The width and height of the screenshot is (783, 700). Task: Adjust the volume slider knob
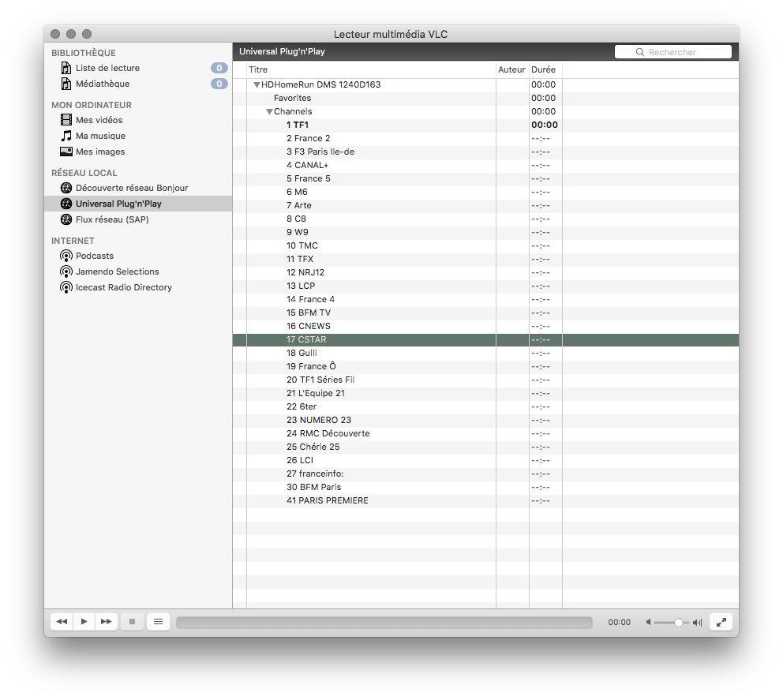click(679, 622)
